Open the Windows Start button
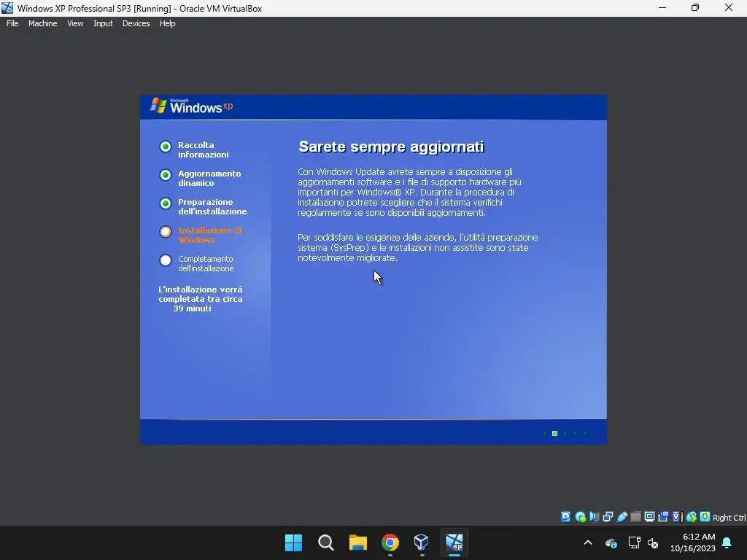This screenshot has height=560, width=747. click(x=293, y=542)
